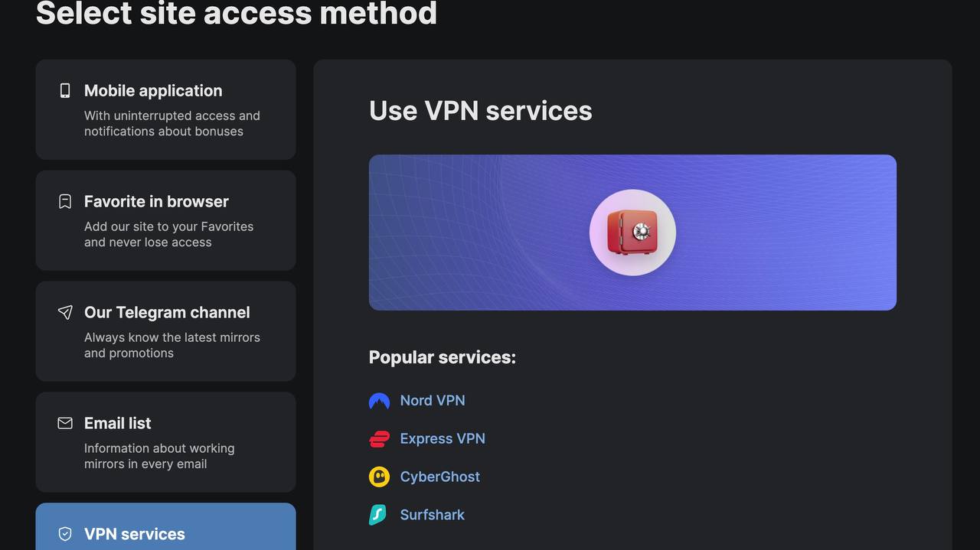Click the Telegram paper plane icon
Screen dimensions: 980x550
coord(65,312)
